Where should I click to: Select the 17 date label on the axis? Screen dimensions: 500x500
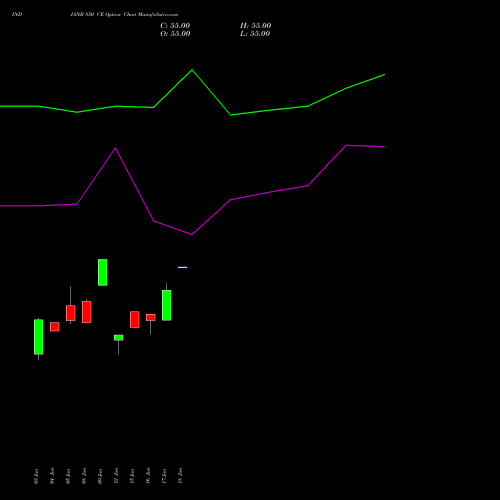(164, 476)
